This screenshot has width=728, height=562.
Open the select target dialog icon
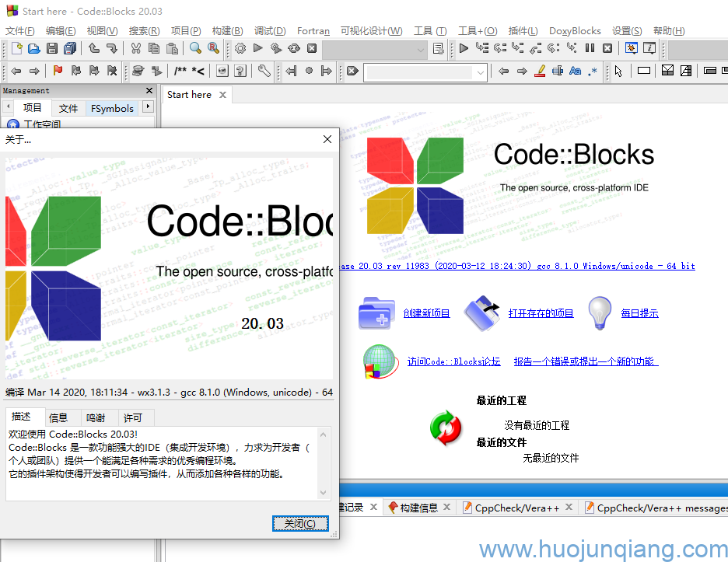(x=438, y=48)
